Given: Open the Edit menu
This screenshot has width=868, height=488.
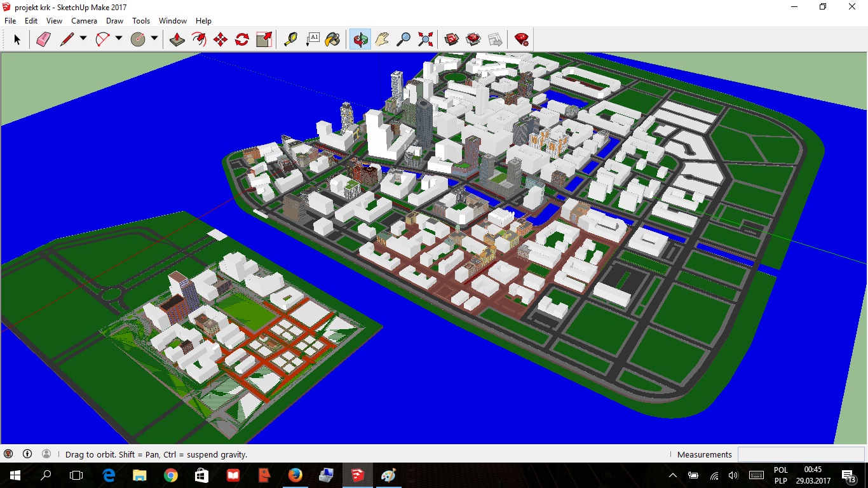Looking at the screenshot, I should click(x=31, y=21).
